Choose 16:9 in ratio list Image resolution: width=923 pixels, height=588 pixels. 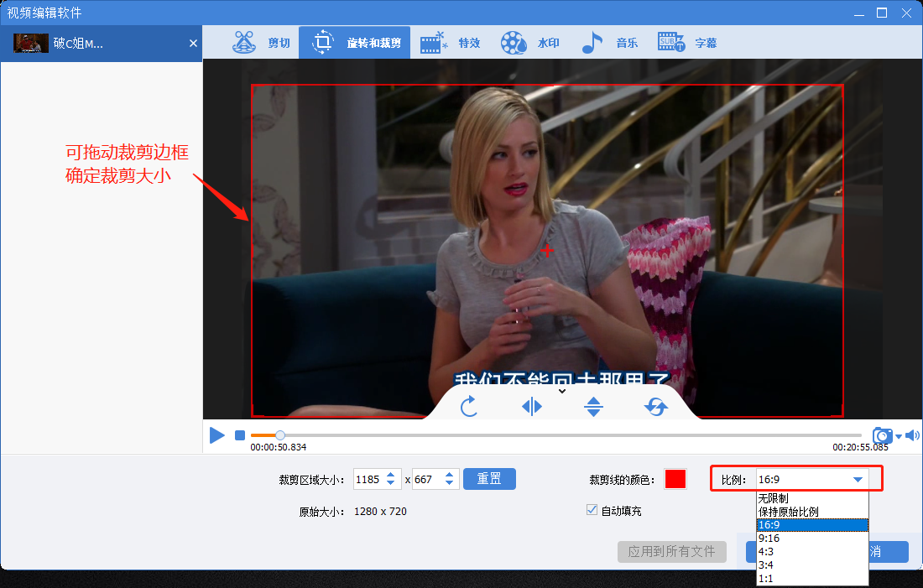[812, 525]
